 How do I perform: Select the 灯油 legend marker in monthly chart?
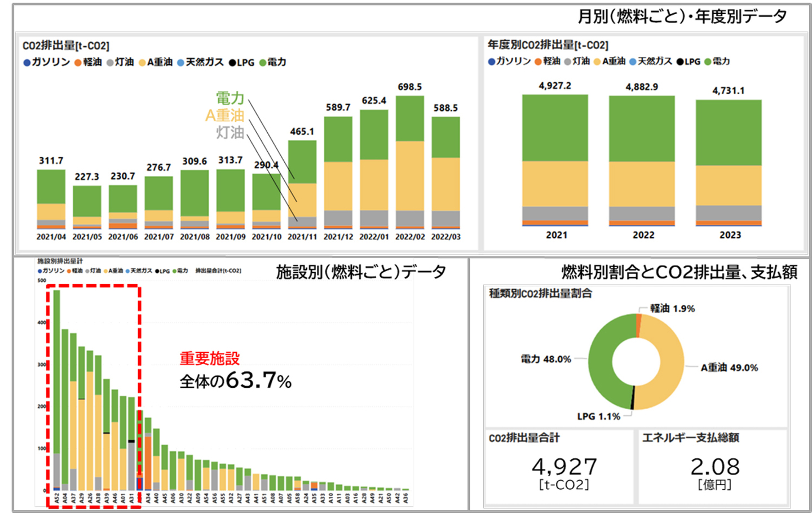click(111, 62)
